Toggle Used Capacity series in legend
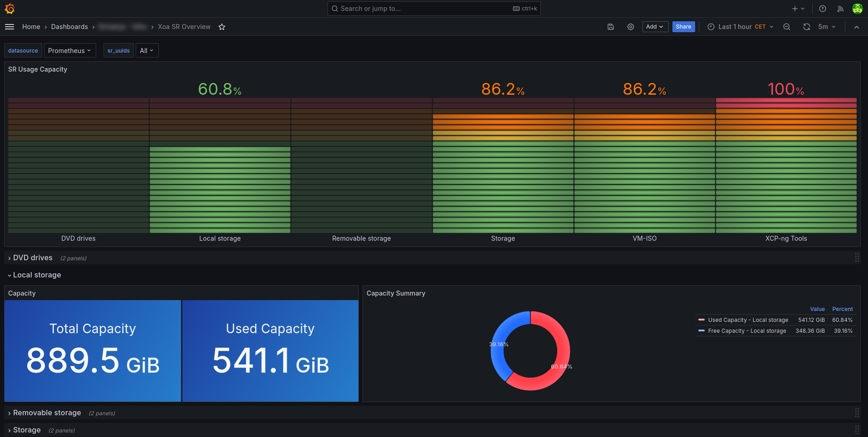Image resolution: width=868 pixels, height=437 pixels. click(748, 320)
